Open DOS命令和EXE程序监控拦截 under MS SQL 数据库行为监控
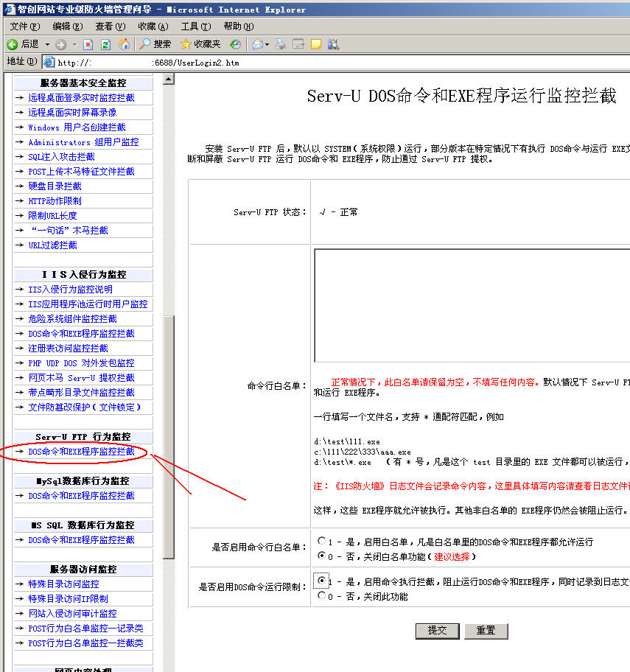 tap(82, 539)
